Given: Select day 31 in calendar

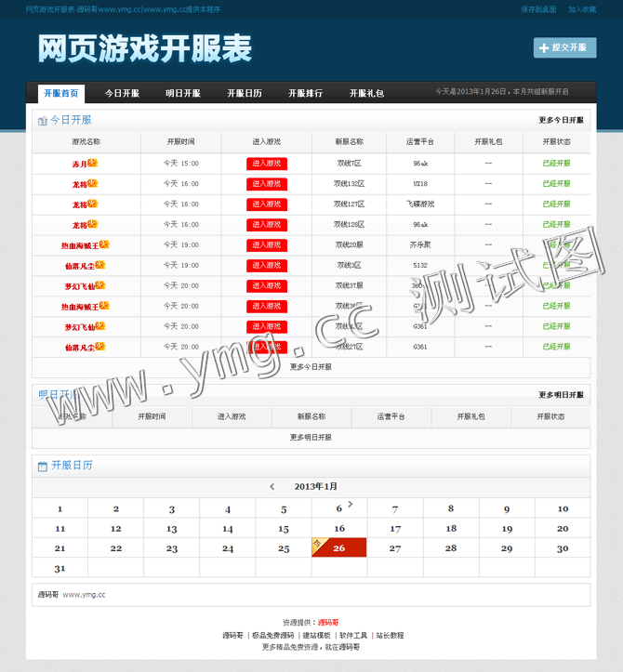Looking at the screenshot, I should point(60,568).
